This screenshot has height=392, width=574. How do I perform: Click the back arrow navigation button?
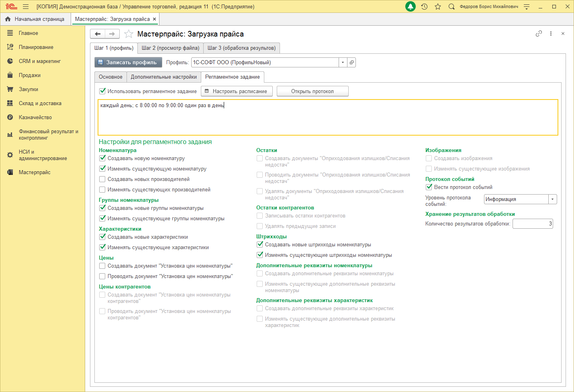[x=98, y=34]
